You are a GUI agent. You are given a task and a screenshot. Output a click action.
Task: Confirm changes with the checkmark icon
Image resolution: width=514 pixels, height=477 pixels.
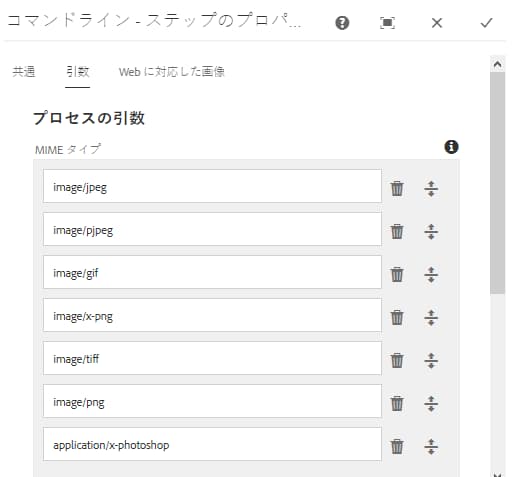click(486, 23)
